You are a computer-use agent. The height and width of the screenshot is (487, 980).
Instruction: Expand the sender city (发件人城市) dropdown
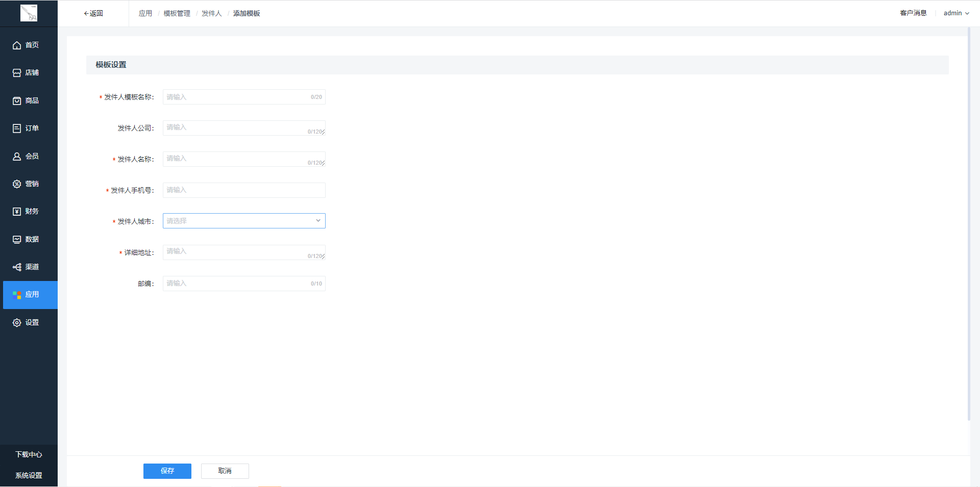[x=244, y=221]
